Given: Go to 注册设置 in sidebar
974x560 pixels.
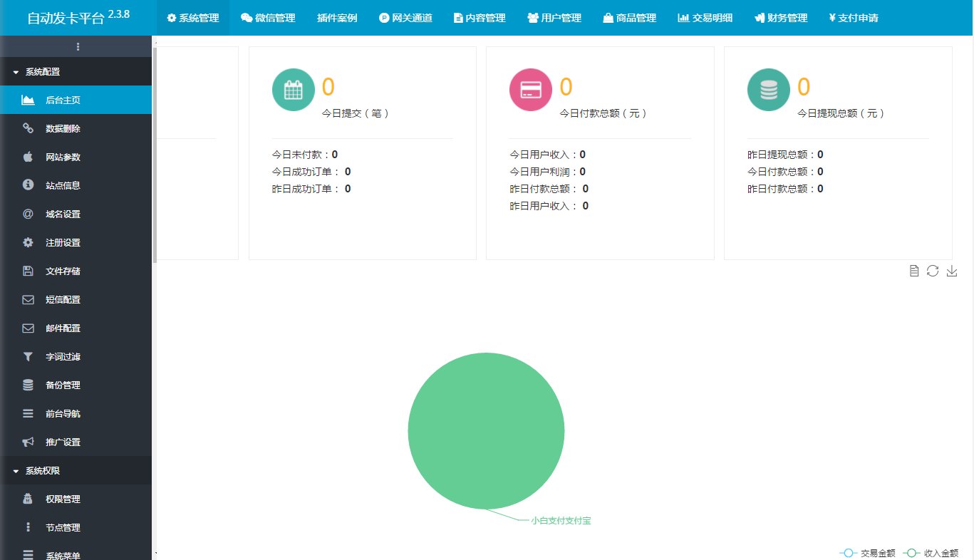Looking at the screenshot, I should 76,242.
